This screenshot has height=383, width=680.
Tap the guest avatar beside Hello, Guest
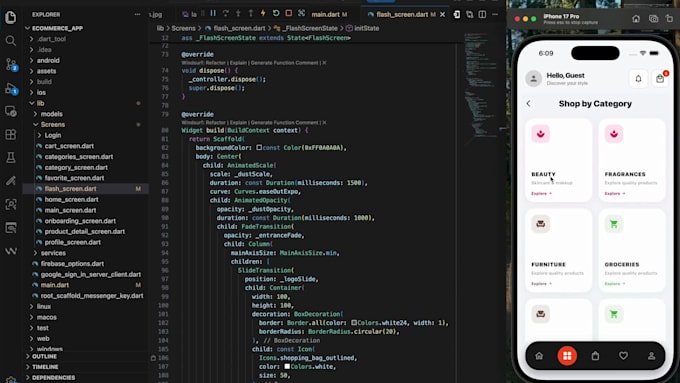533,79
